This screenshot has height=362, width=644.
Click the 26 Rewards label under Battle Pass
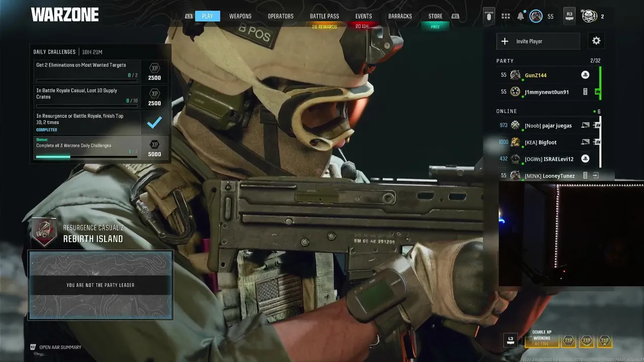coord(325,27)
